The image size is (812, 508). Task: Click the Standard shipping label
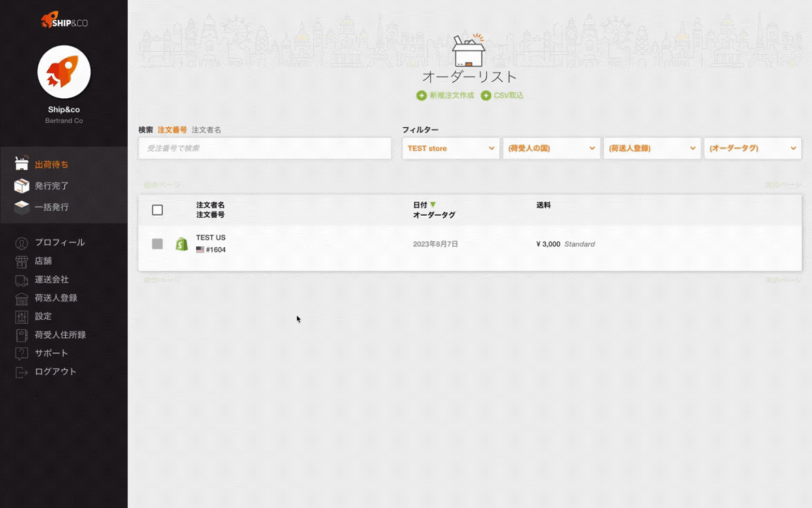(x=580, y=244)
